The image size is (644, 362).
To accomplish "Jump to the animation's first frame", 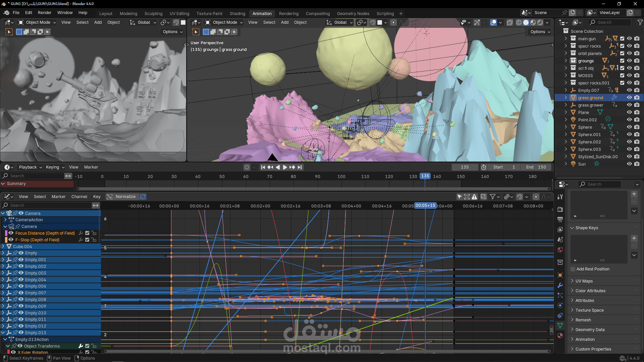I will (263, 167).
